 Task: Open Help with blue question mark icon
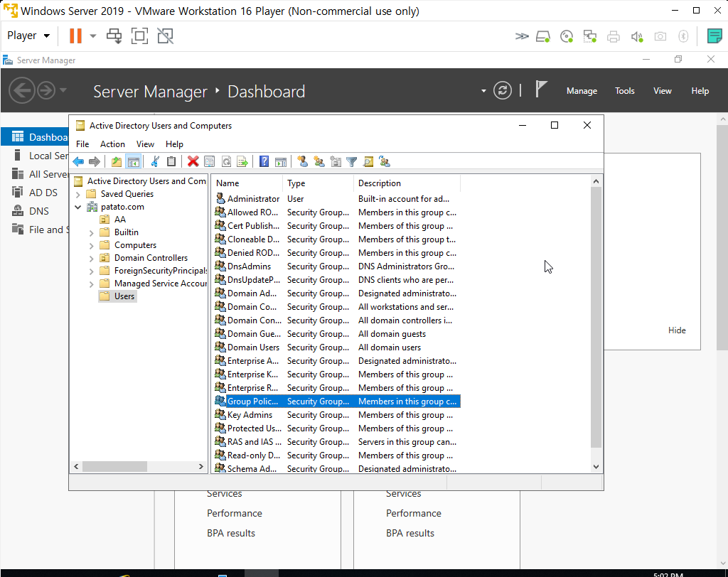pyautogui.click(x=264, y=161)
